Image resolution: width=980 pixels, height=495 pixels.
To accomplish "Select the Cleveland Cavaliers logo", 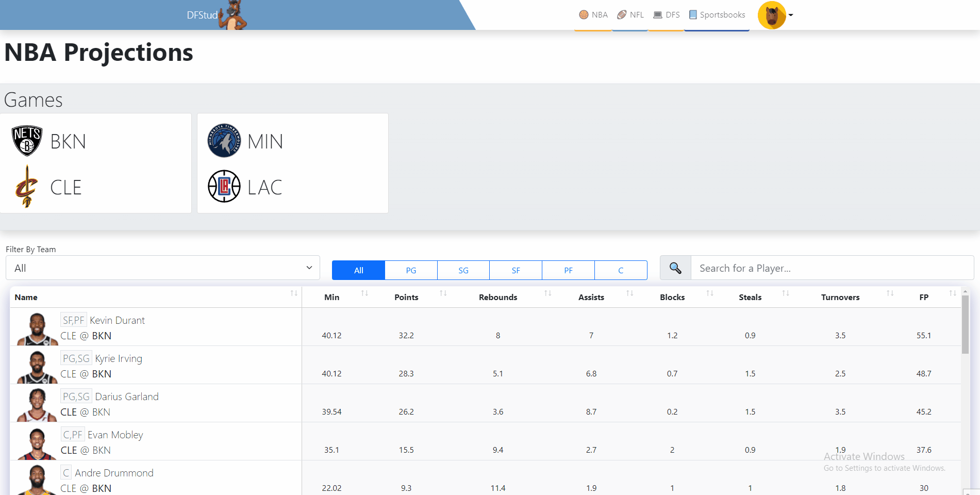I will tap(26, 187).
